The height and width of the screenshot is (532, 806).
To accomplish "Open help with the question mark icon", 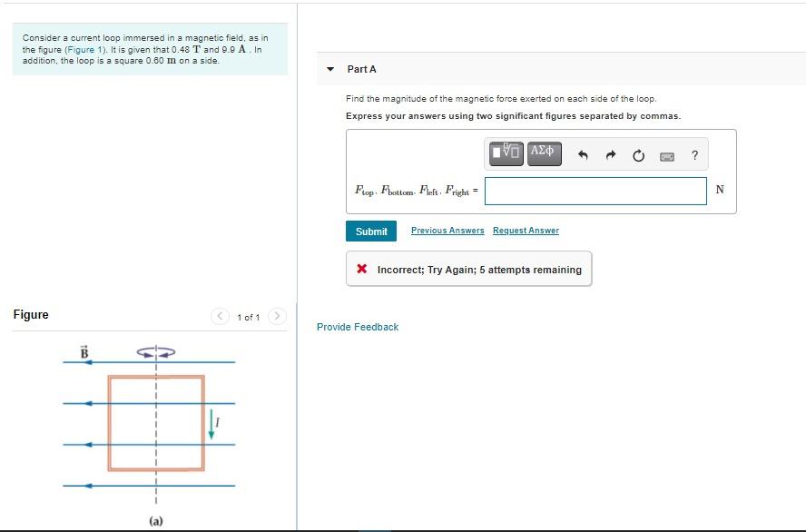I will click(694, 155).
